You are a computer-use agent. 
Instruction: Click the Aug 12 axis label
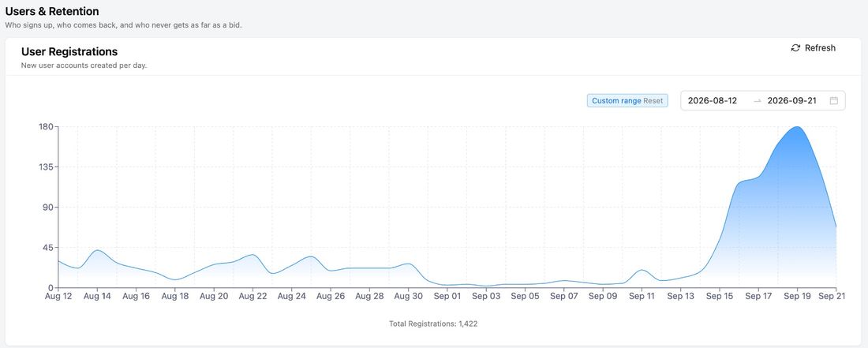coord(58,297)
